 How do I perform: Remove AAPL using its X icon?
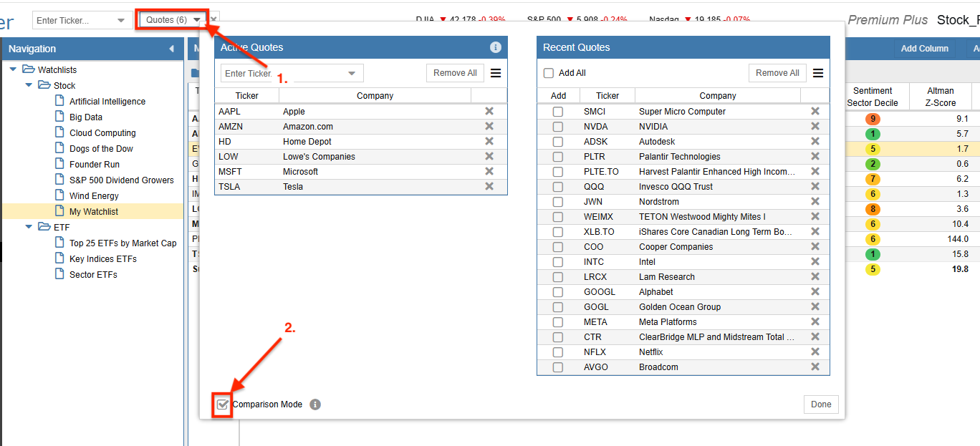pos(489,111)
